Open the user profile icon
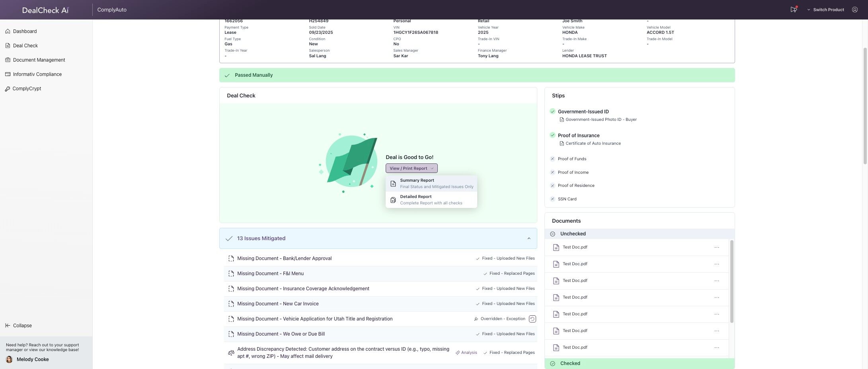868x369 pixels. point(855,10)
